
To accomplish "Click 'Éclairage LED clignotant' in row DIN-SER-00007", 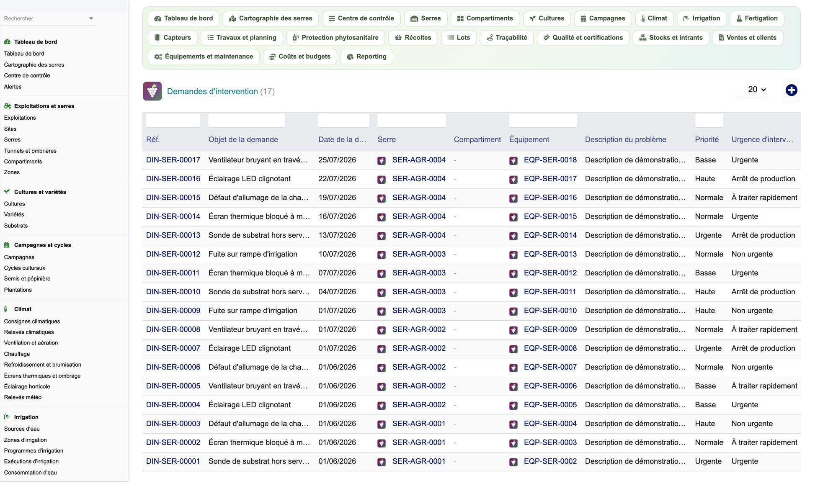I will click(x=249, y=348).
